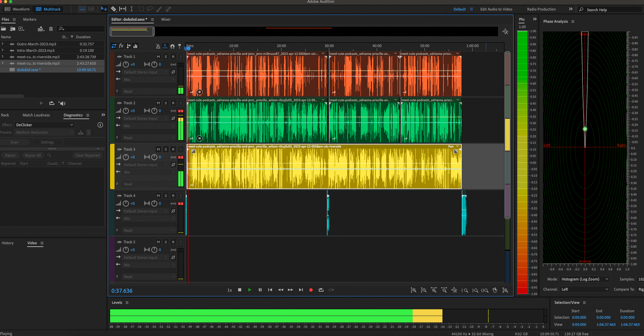This screenshot has width=644, height=336.
Task: Select the Razor tool
Action: [x=114, y=9]
